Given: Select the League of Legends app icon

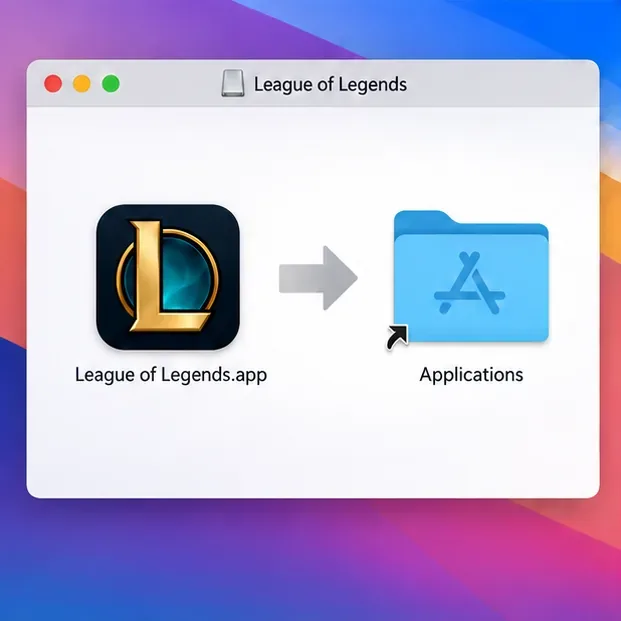Looking at the screenshot, I should pyautogui.click(x=168, y=277).
